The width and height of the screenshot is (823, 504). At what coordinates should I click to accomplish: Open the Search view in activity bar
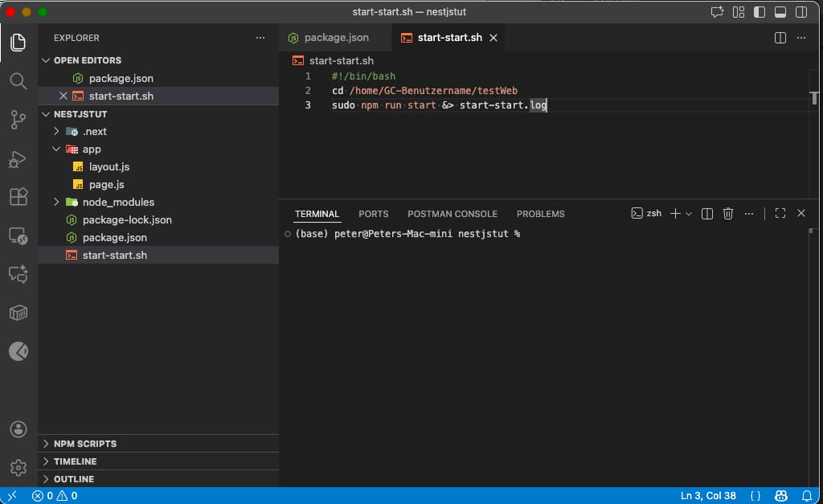18,81
